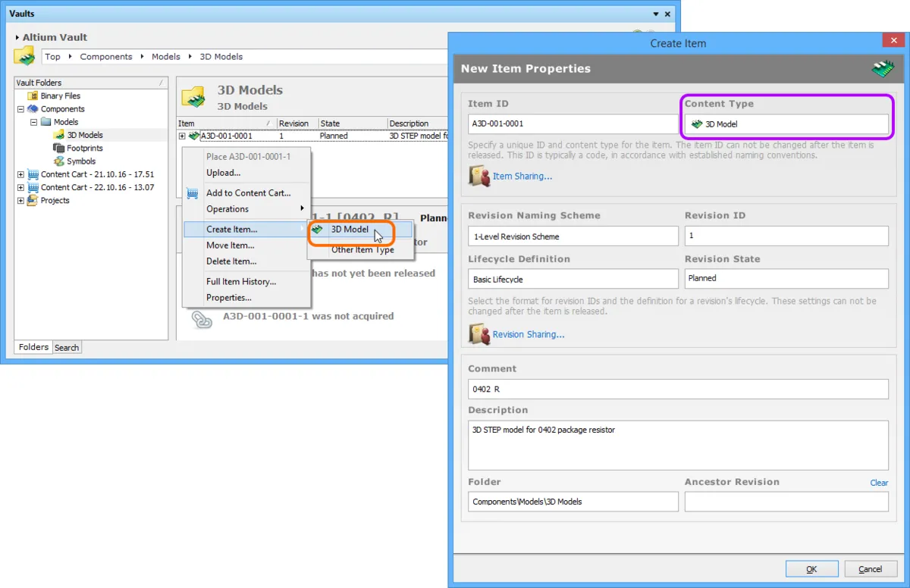Screen dimensions: 910x588
Task: Open the Revision Sharing... link
Action: tap(529, 334)
